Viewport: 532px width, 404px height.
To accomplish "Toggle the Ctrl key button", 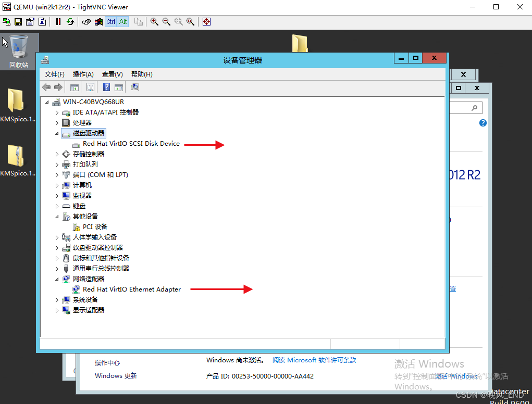I will pyautogui.click(x=110, y=22).
